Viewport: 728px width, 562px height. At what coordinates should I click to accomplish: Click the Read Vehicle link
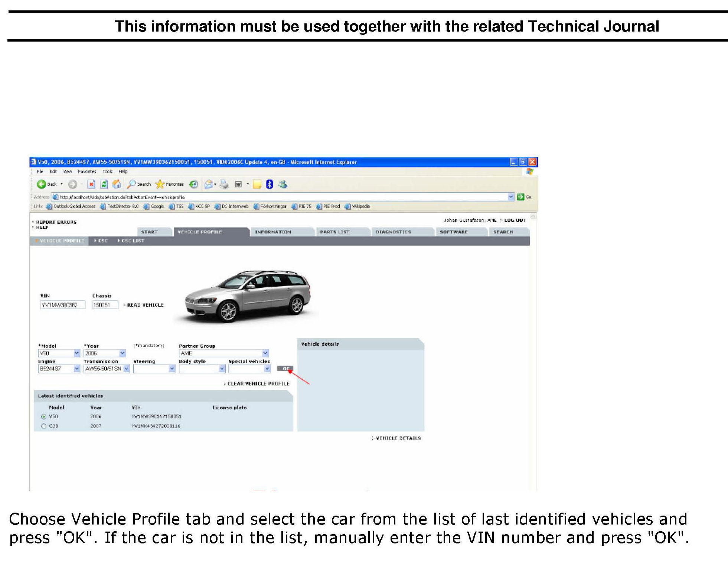[145, 305]
